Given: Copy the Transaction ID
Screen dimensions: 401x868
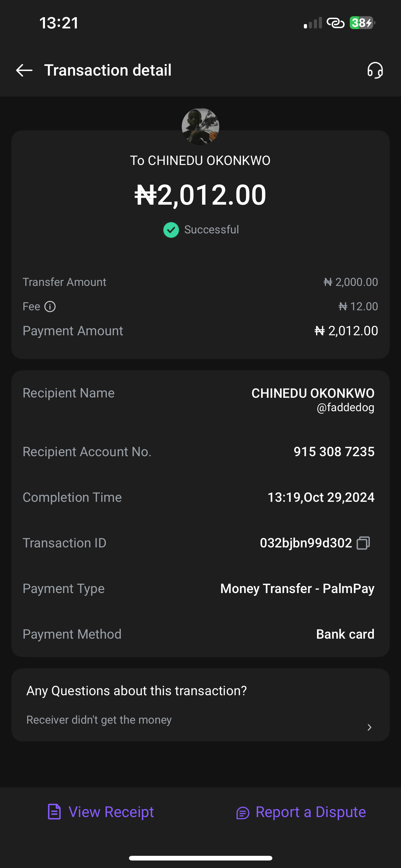Looking at the screenshot, I should point(363,543).
